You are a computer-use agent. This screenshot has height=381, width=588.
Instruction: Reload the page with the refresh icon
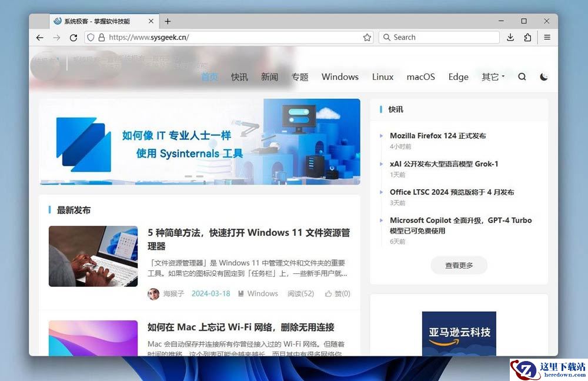click(x=73, y=38)
